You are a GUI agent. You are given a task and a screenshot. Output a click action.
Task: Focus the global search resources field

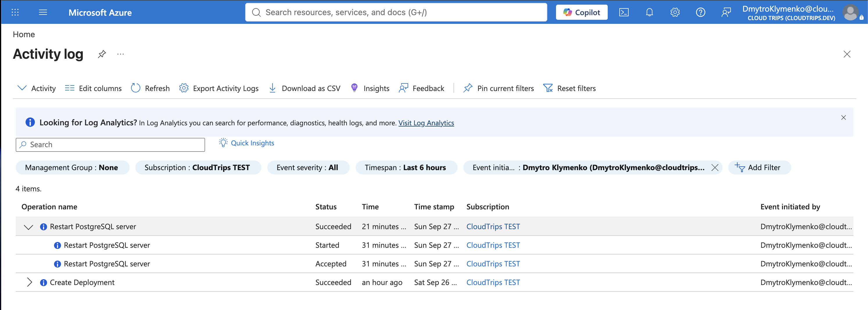tap(396, 13)
